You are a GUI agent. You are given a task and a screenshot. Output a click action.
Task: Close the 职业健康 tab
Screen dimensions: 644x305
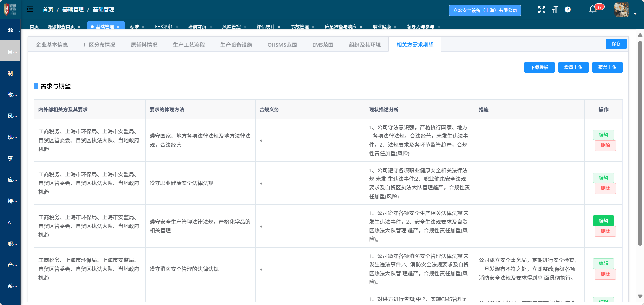395,27
